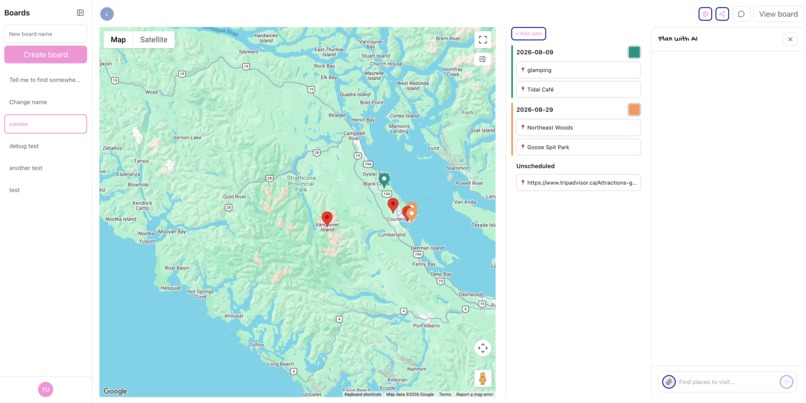Enter fullscreen map view
806x403 pixels.
point(483,40)
